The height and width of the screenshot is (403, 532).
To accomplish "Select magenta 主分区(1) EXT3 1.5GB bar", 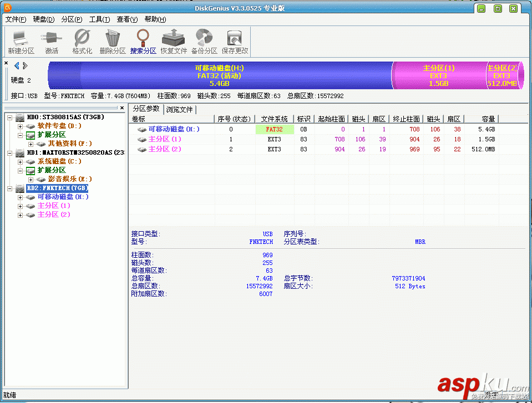I will click(x=439, y=75).
